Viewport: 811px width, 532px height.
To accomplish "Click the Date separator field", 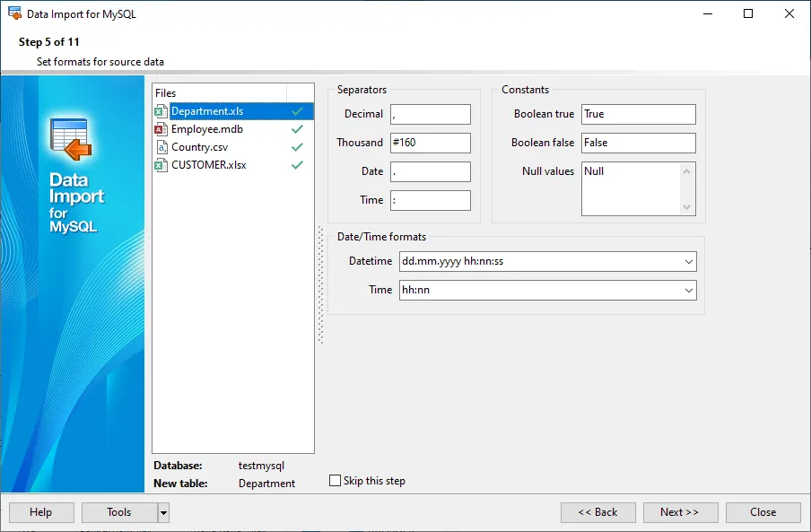I will 431,171.
